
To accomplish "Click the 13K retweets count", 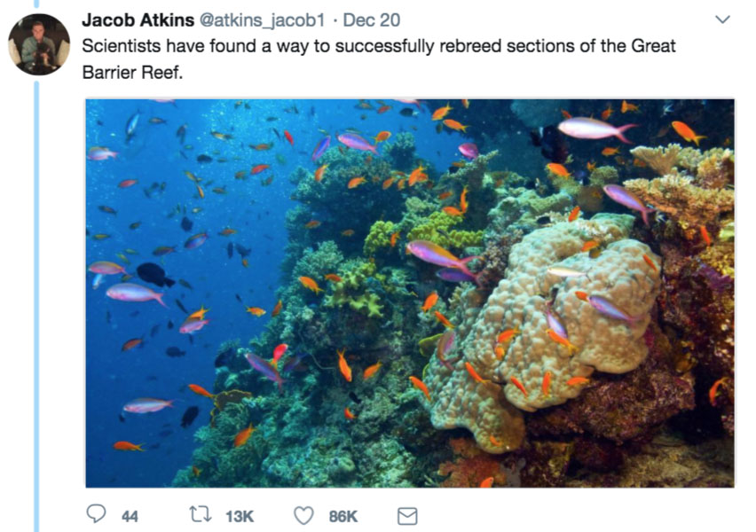I will pos(240,516).
